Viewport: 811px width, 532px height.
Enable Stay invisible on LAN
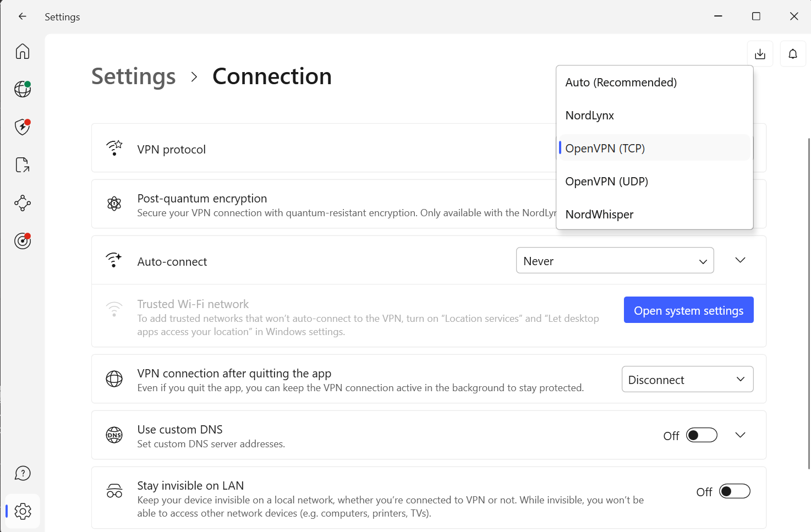[735, 491]
